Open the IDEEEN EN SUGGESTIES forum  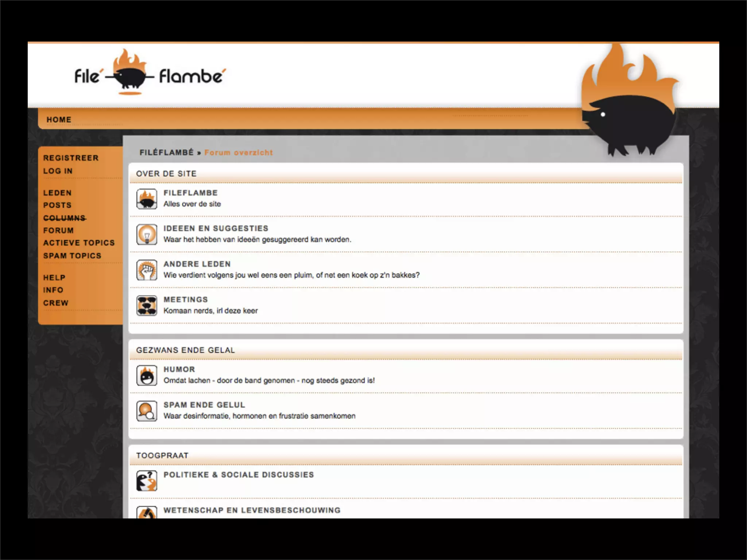pos(216,228)
